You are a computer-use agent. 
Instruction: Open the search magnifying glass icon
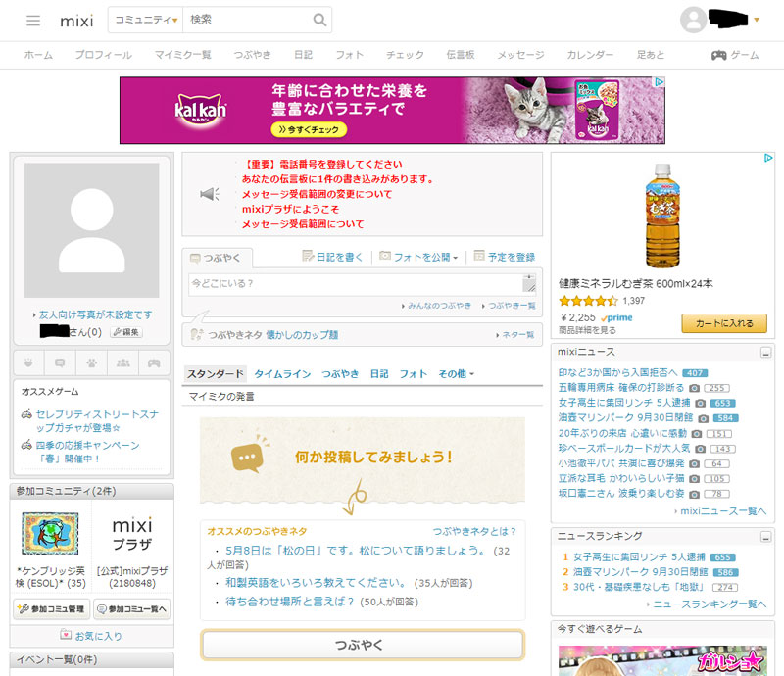319,20
